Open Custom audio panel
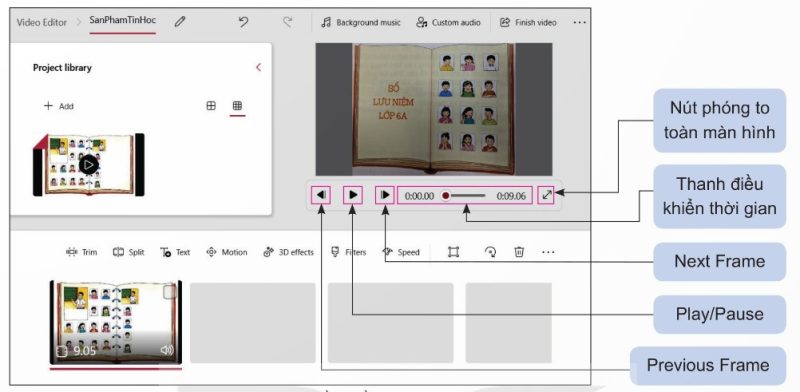The image size is (800, 392). (x=448, y=22)
